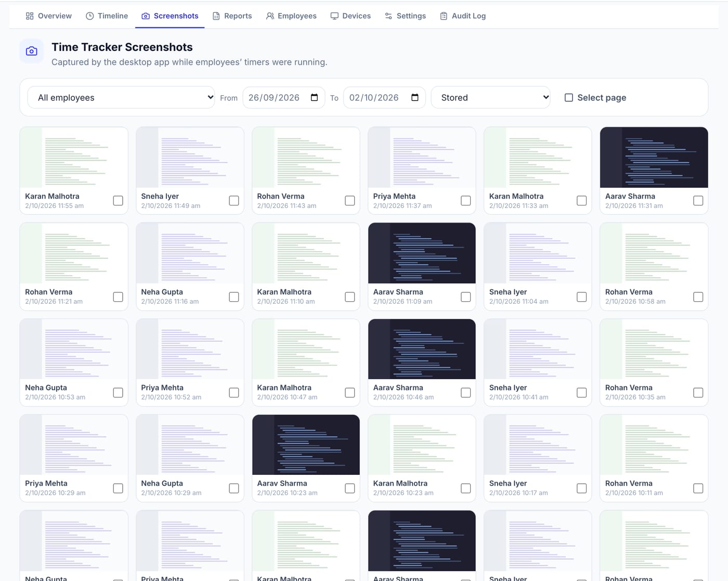Click timestamp 2/10/2026 10:58 am
The image size is (728, 581).
point(635,302)
